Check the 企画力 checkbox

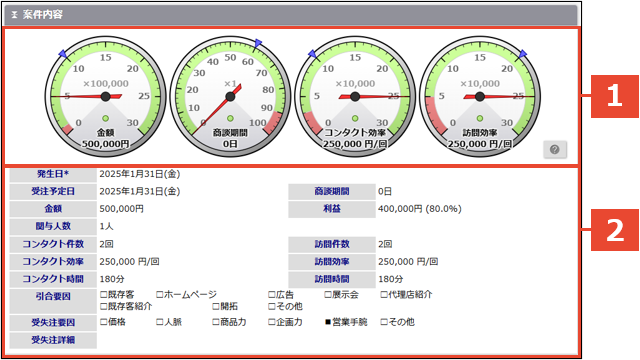(271, 322)
